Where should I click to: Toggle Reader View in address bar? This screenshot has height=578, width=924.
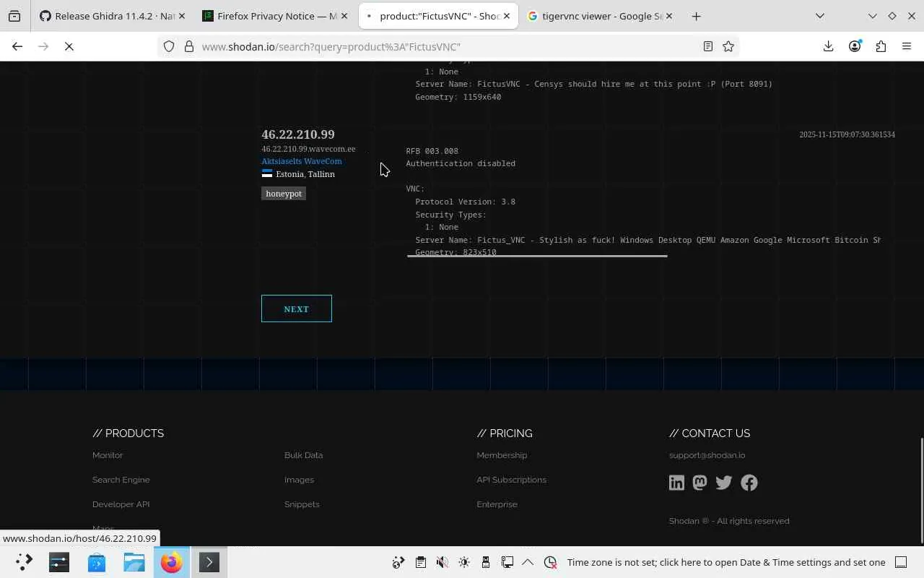click(708, 46)
